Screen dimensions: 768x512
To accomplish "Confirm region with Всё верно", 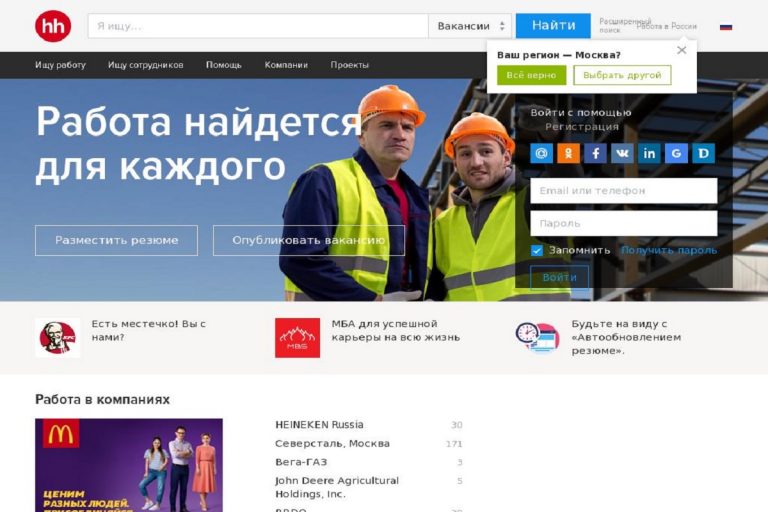I will pyautogui.click(x=531, y=75).
